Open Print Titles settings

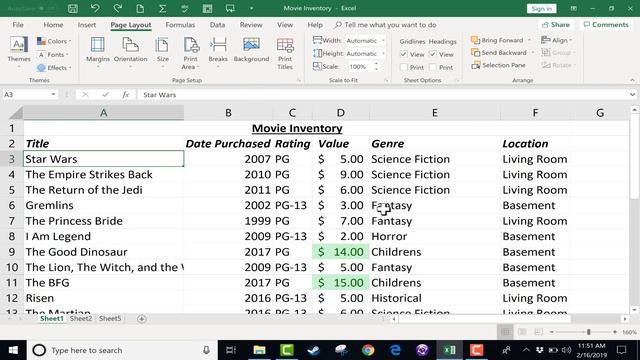pos(285,53)
